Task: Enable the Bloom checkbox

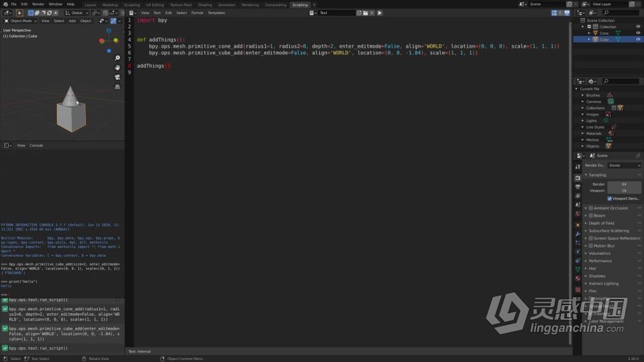Action: pyautogui.click(x=590, y=215)
